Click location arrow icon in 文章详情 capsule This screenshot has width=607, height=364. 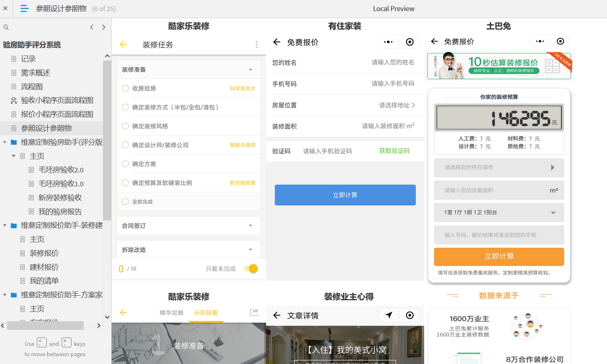(x=389, y=315)
